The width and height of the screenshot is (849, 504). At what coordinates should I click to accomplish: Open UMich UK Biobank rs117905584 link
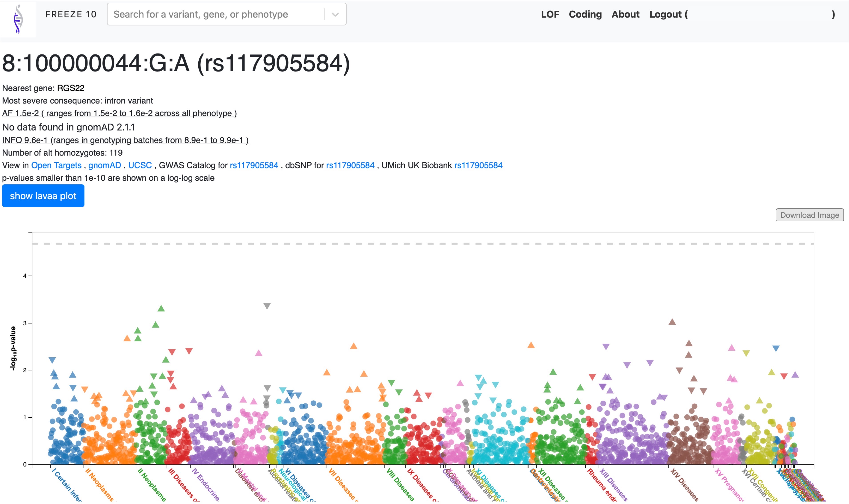pos(478,165)
